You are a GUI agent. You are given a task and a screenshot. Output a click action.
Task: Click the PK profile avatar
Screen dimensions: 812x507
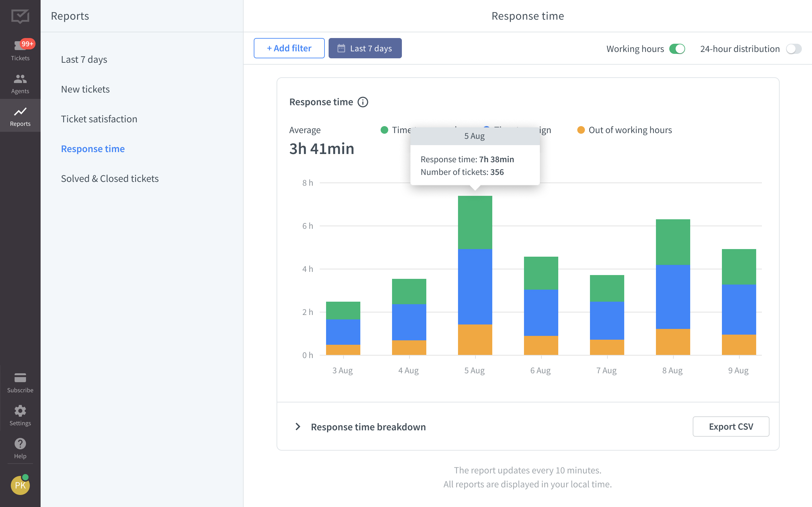[20, 485]
